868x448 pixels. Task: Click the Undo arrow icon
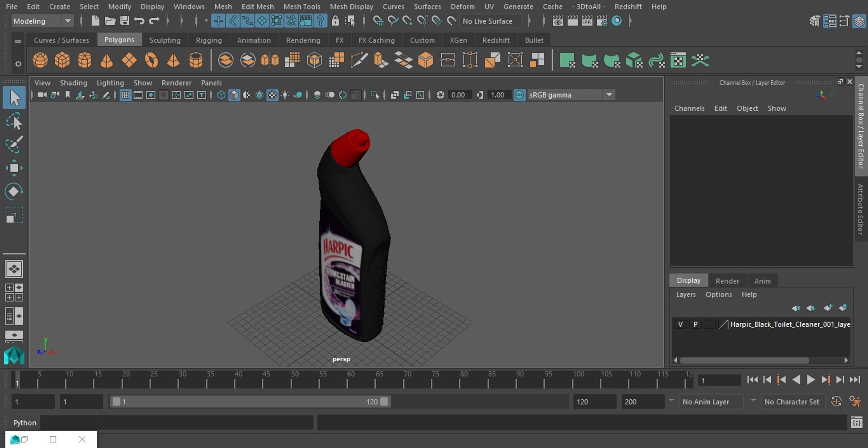tap(139, 21)
